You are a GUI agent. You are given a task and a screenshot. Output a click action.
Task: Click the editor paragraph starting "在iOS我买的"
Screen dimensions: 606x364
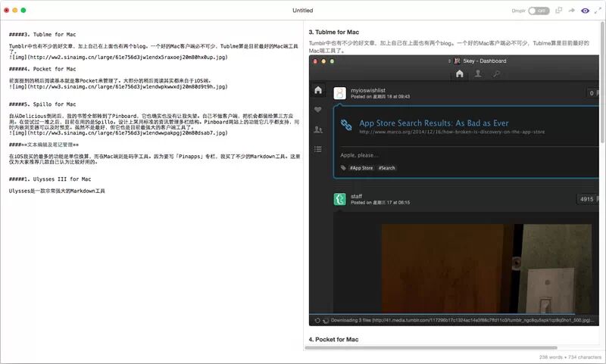pos(155,159)
